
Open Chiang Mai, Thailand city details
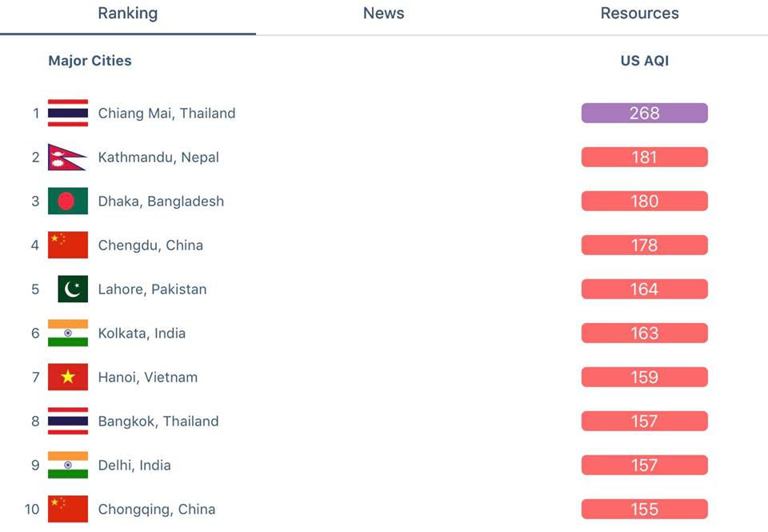166,113
